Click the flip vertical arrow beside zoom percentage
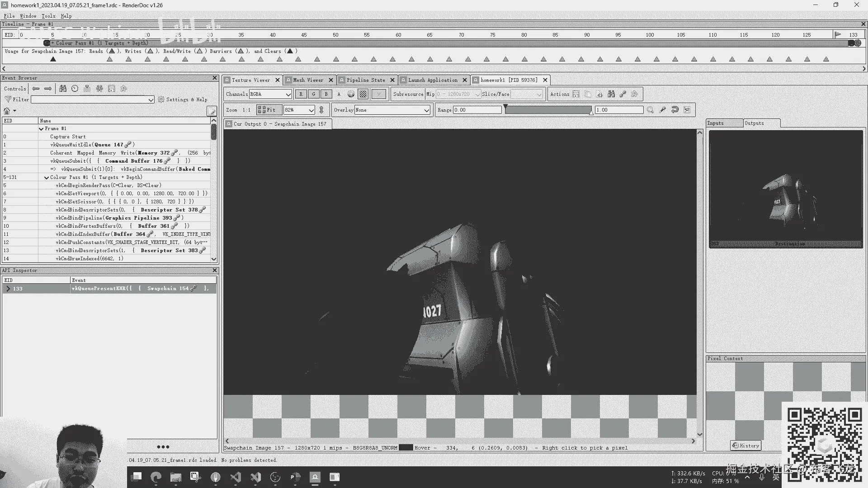868x488 pixels. [321, 110]
